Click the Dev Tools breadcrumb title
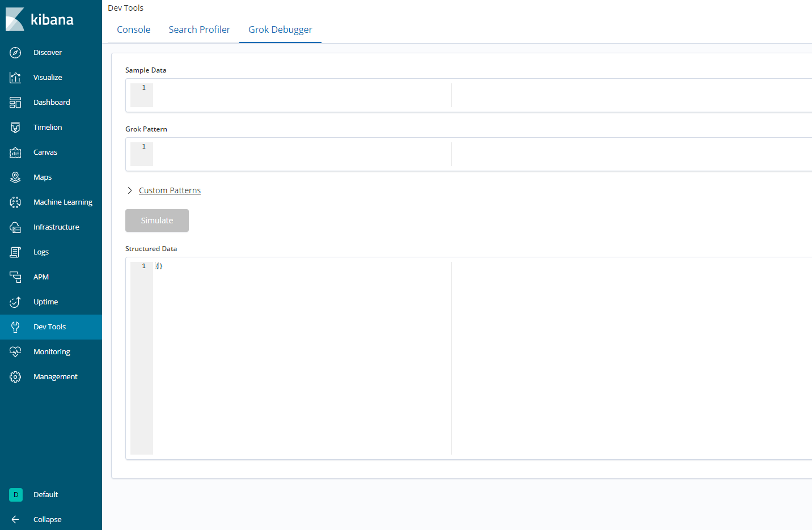Screen dimensions: 812x530 click(x=125, y=8)
